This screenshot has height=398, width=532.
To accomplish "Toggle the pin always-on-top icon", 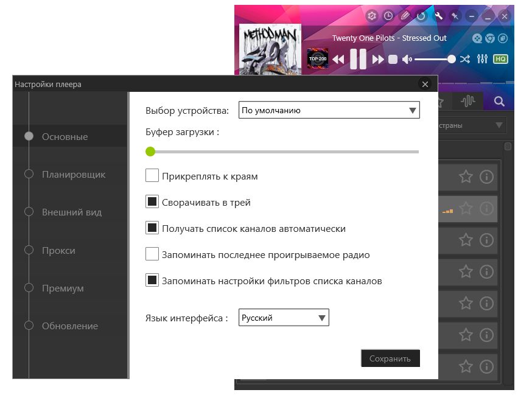I will 455,16.
